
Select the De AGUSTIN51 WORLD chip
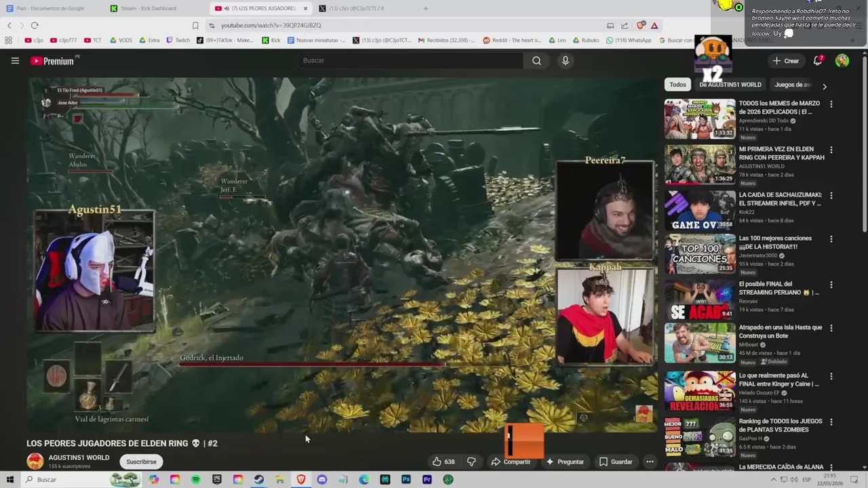730,85
